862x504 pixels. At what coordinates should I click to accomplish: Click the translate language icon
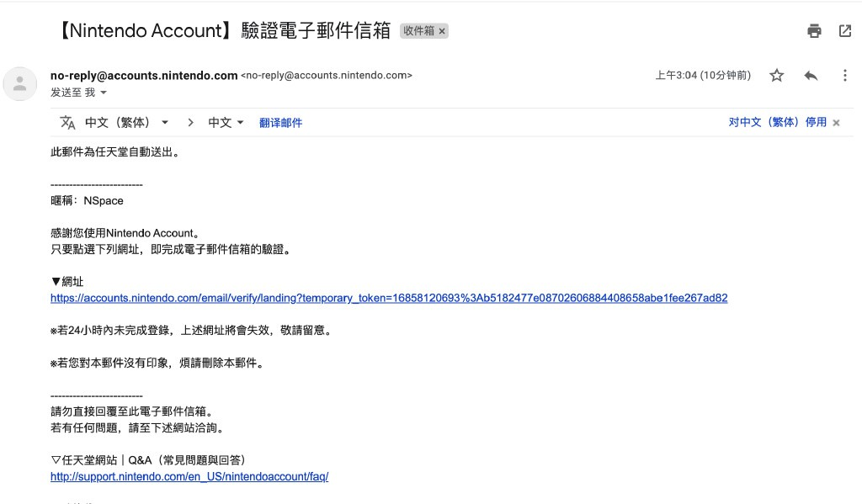click(67, 123)
